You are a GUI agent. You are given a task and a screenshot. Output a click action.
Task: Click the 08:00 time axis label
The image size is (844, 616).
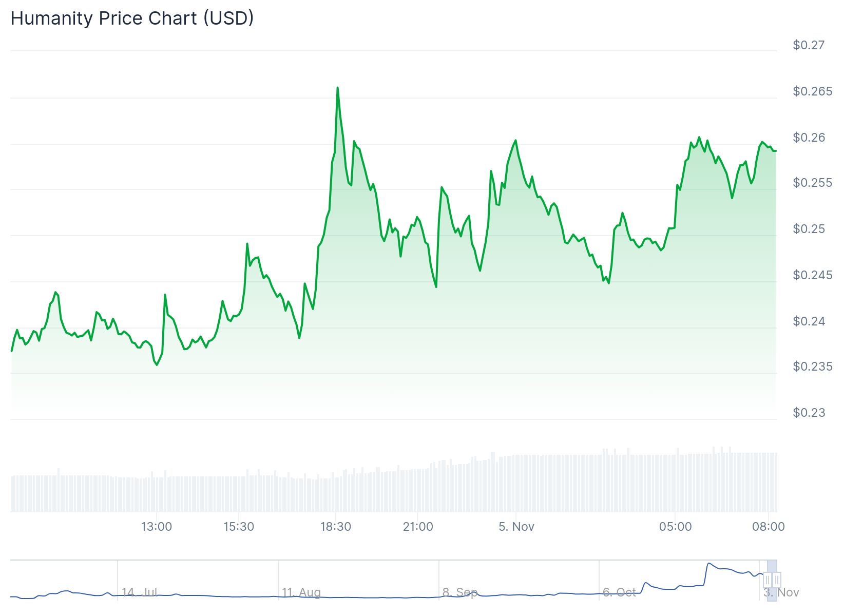click(x=768, y=527)
